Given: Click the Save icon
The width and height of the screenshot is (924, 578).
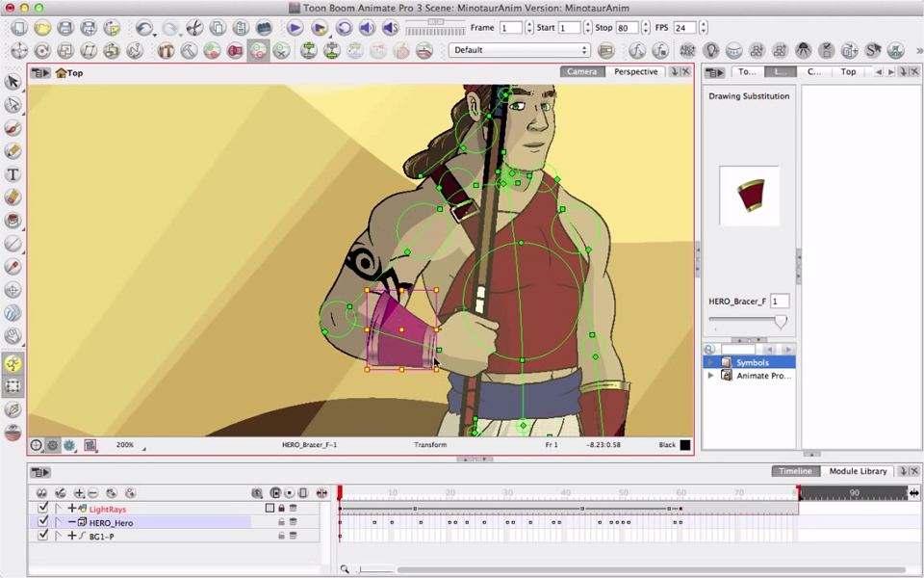Looking at the screenshot, I should 64,28.
